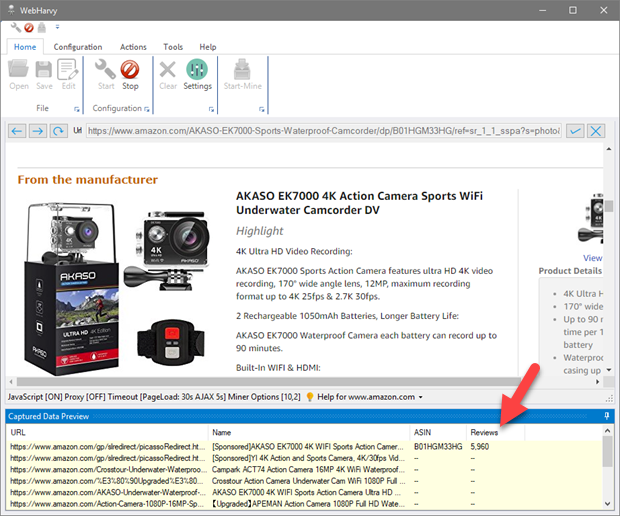Open quick access toolbar customize dropdown

[56, 27]
